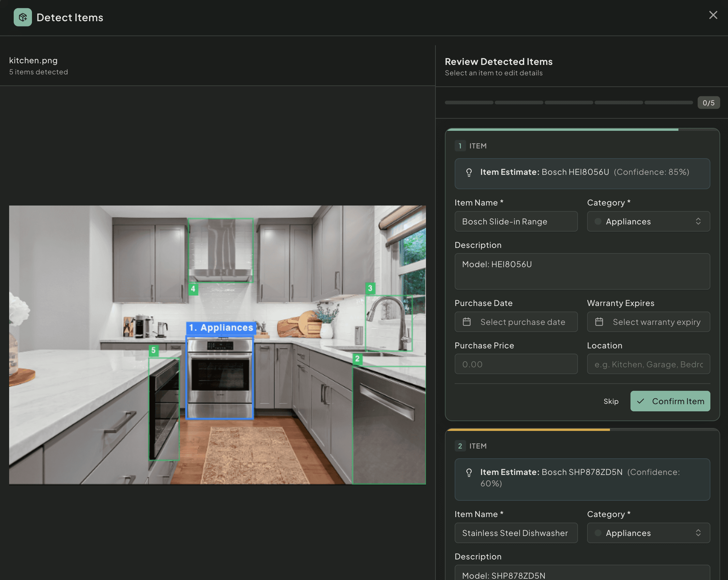Screen dimensions: 728x580
Task: Close the Detect Items dialog
Action: point(713,15)
